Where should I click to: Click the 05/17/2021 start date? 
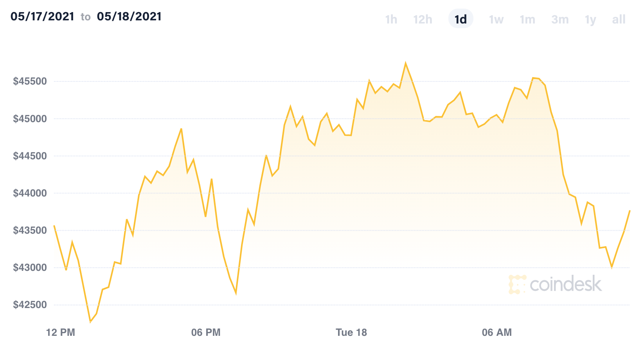pos(42,16)
